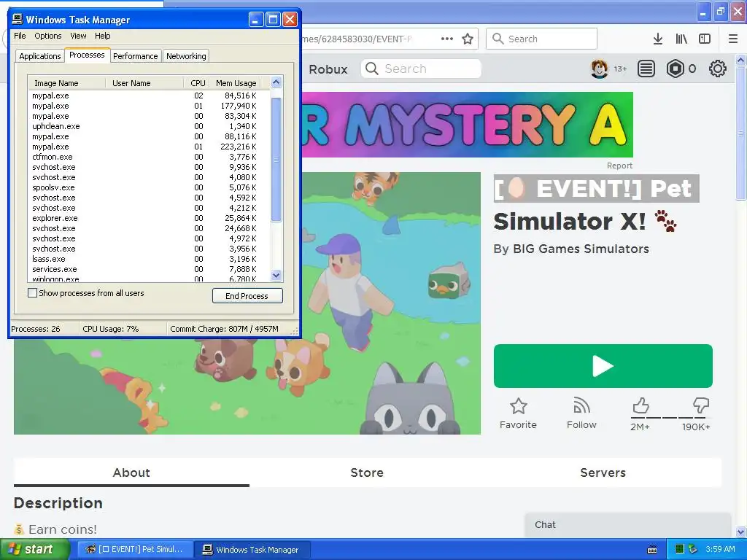Open the Store tab on game page
This screenshot has width=747, height=560.
(x=367, y=472)
